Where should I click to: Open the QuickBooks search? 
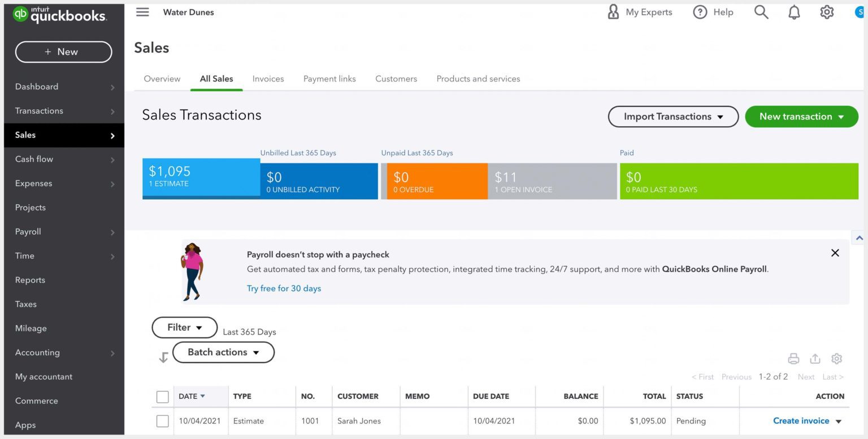coord(761,12)
